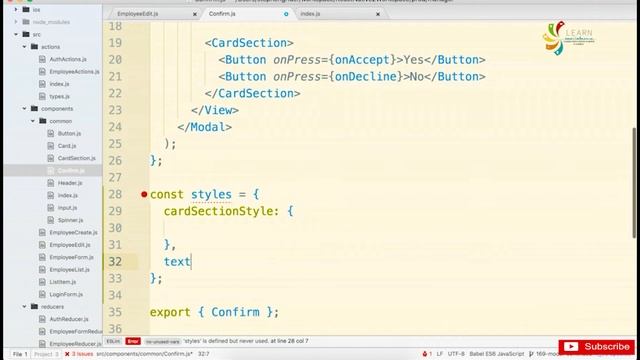
Task: Click git branch icon in status bar
Action: [x=531, y=354]
